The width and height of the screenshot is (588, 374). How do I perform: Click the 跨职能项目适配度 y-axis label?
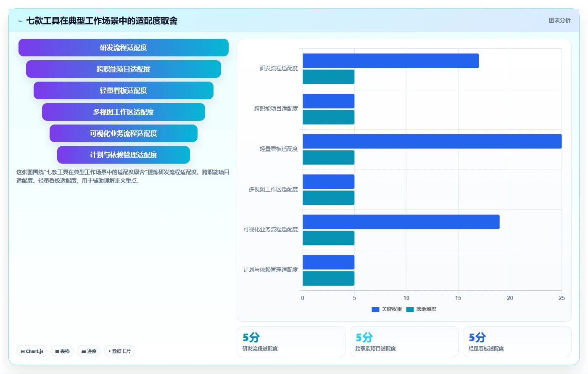(x=276, y=109)
